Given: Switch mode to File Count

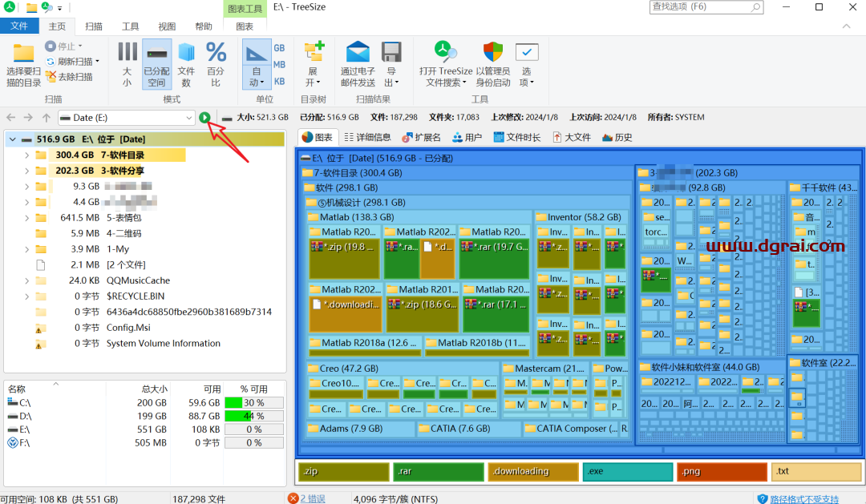Looking at the screenshot, I should click(x=186, y=64).
